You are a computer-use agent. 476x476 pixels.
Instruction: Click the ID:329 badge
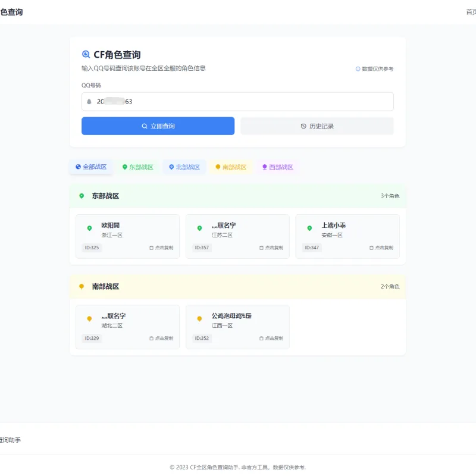click(92, 338)
